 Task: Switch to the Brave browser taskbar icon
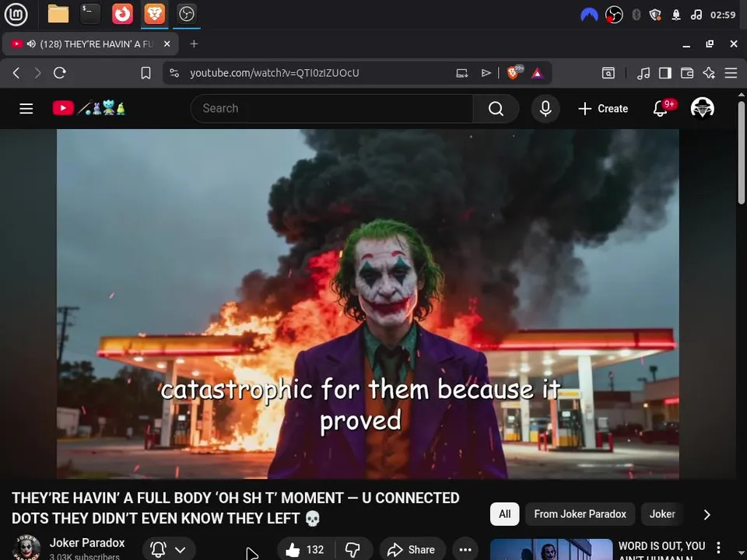(155, 14)
